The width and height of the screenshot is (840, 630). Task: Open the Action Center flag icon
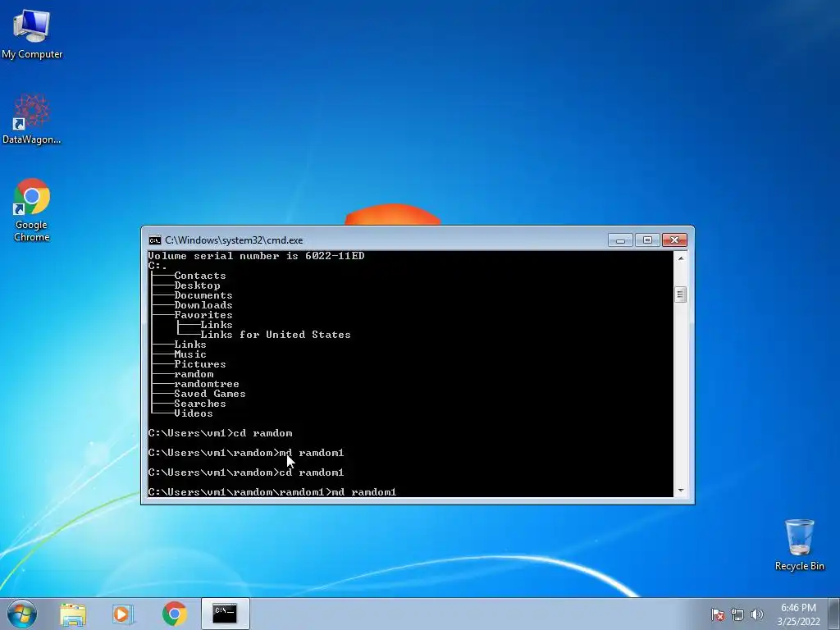pos(717,614)
